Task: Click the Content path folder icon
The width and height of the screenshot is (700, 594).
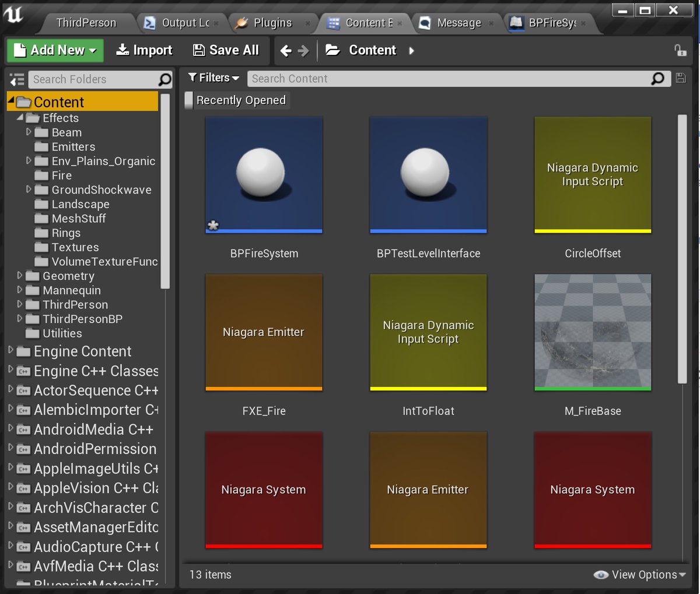Action: point(333,50)
